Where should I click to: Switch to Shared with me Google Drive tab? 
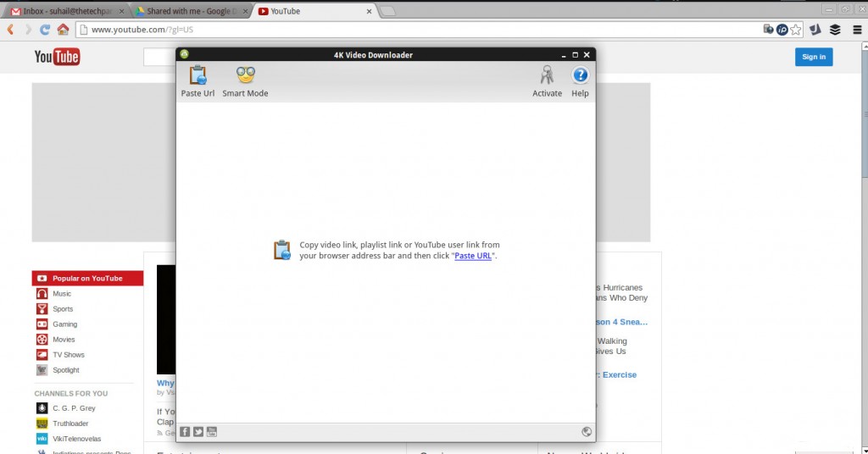pos(191,11)
